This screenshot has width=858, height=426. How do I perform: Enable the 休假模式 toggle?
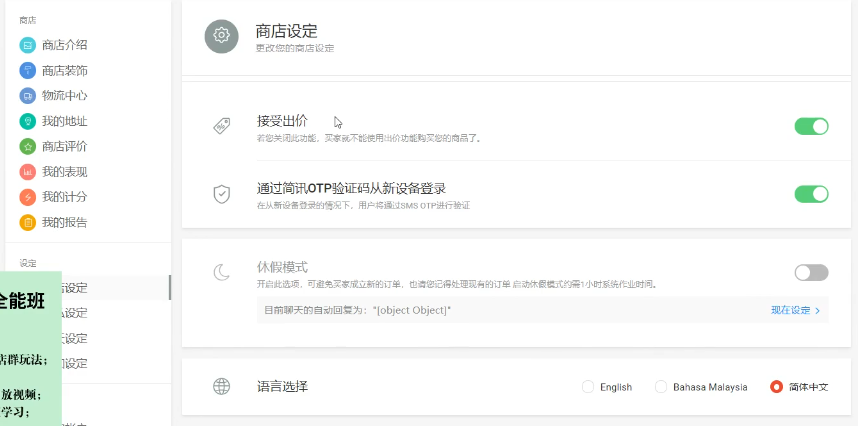(x=811, y=273)
